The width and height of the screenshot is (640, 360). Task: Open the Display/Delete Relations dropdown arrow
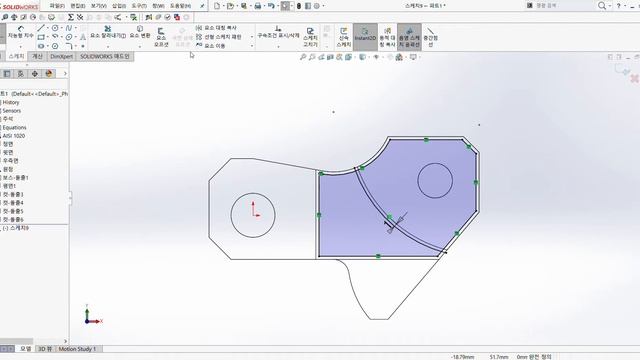pos(278,47)
